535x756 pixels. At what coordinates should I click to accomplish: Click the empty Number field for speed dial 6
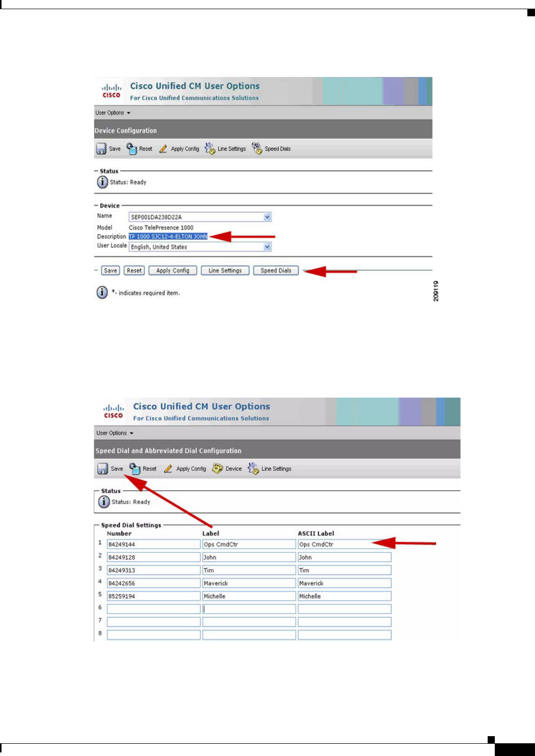pyautogui.click(x=154, y=609)
